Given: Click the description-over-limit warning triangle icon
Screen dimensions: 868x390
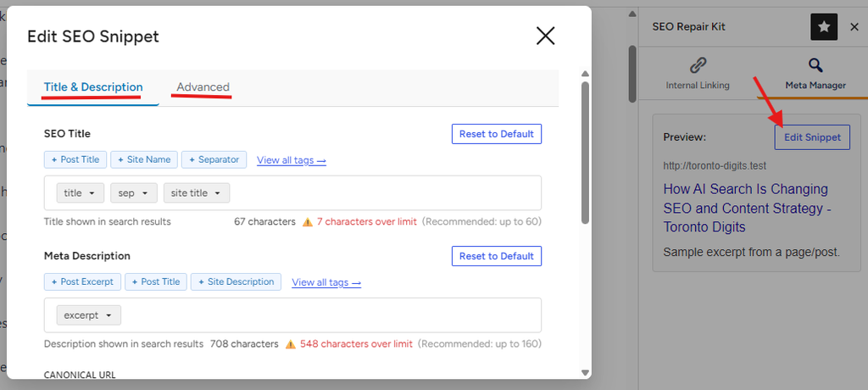Looking at the screenshot, I should point(291,344).
